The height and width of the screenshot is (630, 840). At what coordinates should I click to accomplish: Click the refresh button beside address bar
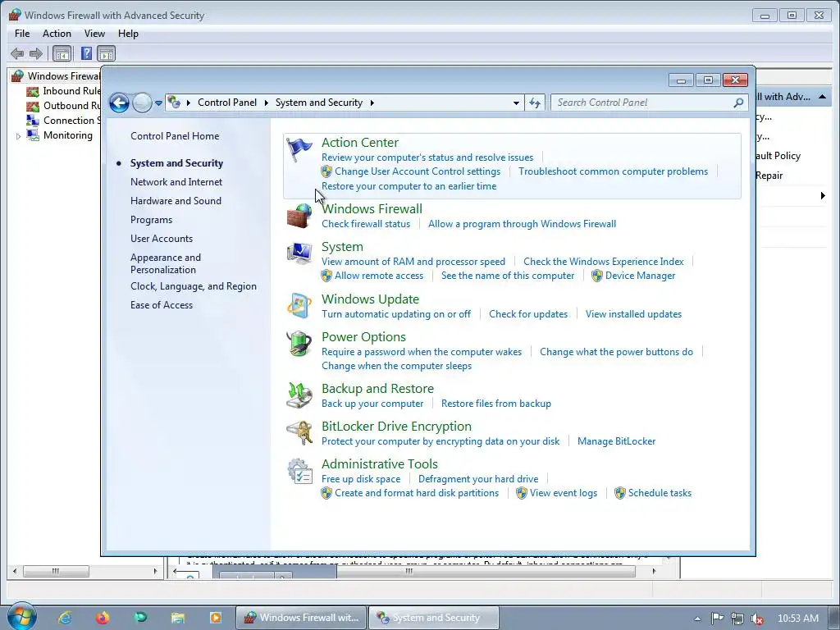[535, 103]
